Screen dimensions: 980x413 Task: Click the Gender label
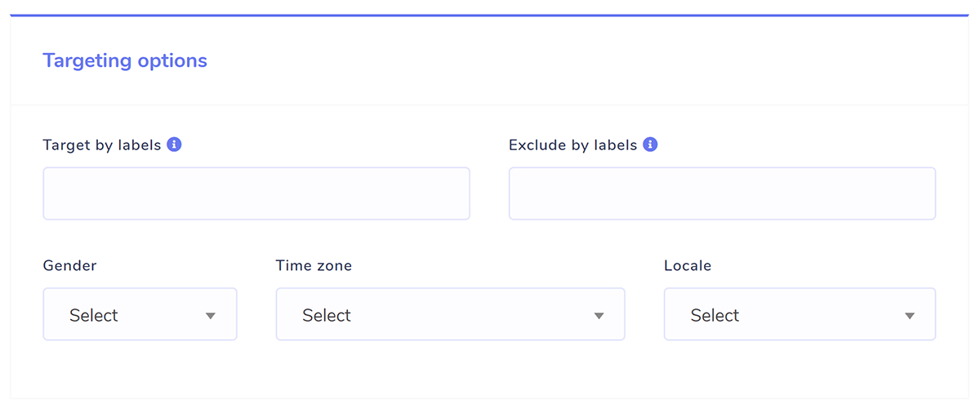tap(69, 265)
